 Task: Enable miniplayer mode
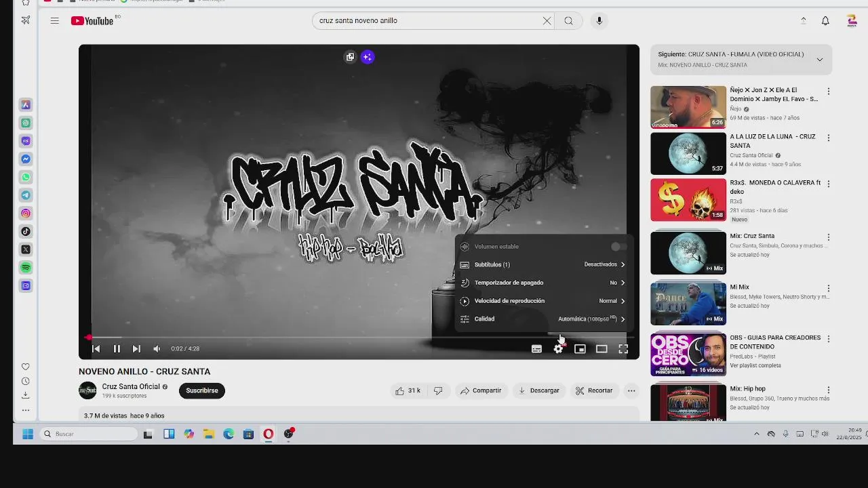580,349
